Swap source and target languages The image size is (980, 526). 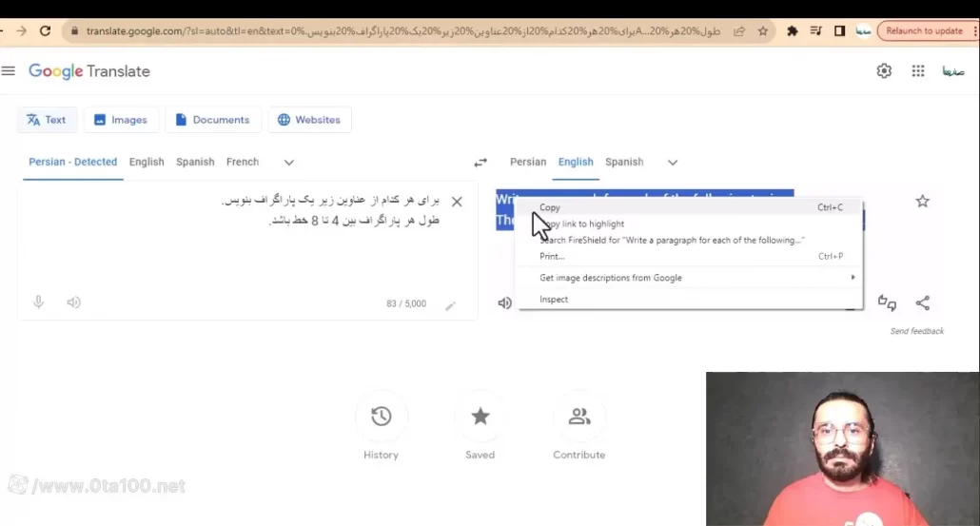pyautogui.click(x=480, y=163)
